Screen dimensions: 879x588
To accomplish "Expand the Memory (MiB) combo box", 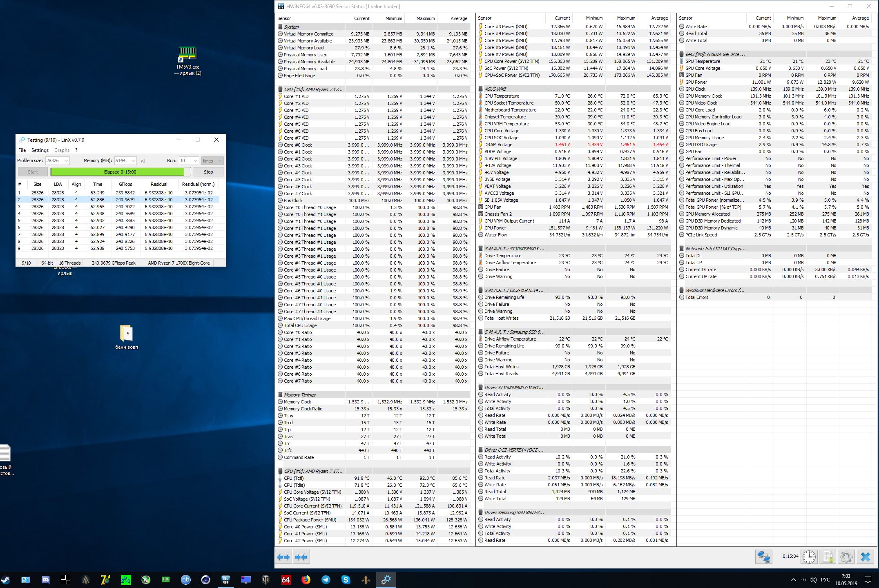I will pyautogui.click(x=133, y=161).
